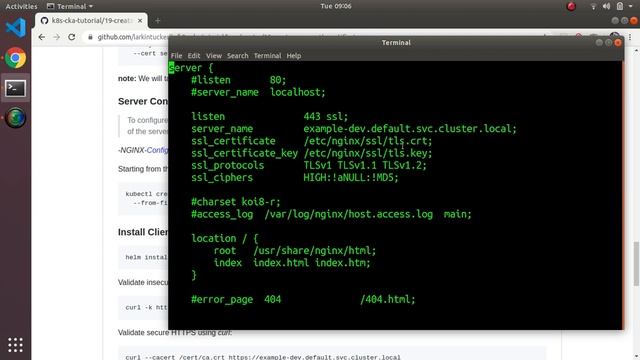Screen dimensions: 640x360
Task: Click the 'server_name' line with example-dev hostname
Action: (354, 129)
